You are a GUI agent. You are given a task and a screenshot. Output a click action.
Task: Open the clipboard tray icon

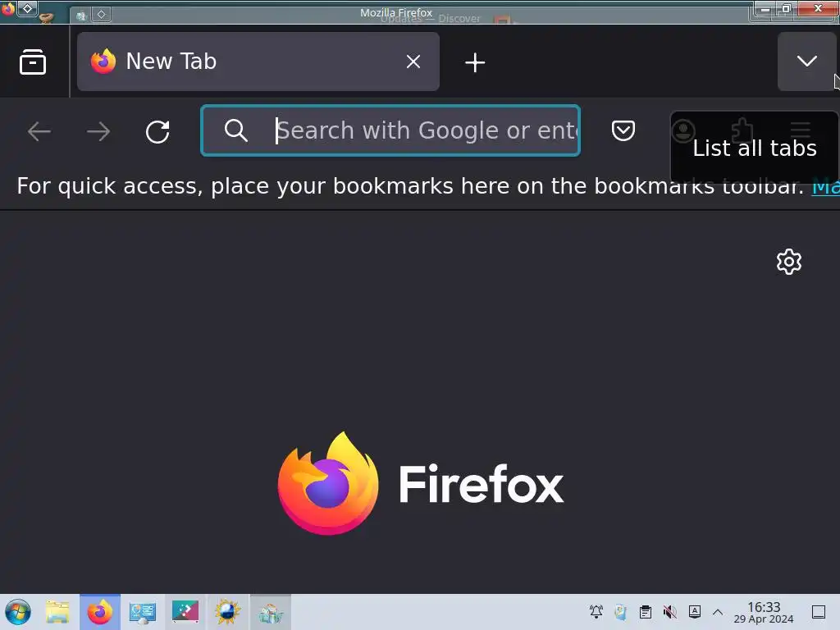click(646, 611)
